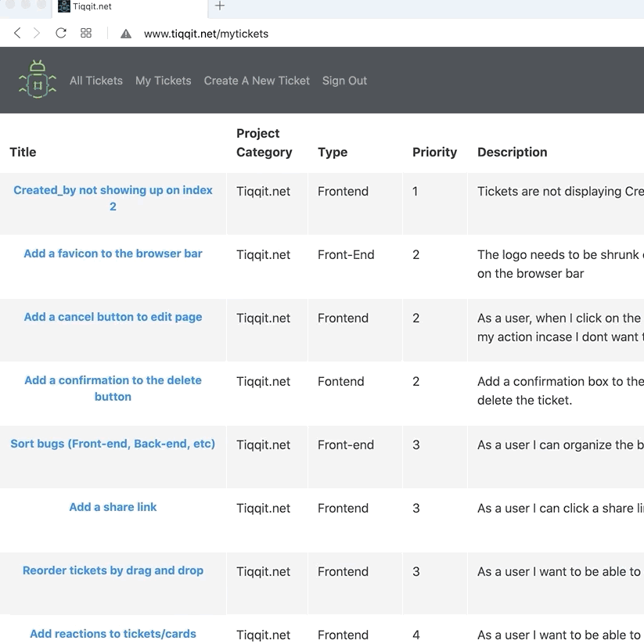Click 'Tiqqit.net' category in the Sort bugs row

coord(263,444)
